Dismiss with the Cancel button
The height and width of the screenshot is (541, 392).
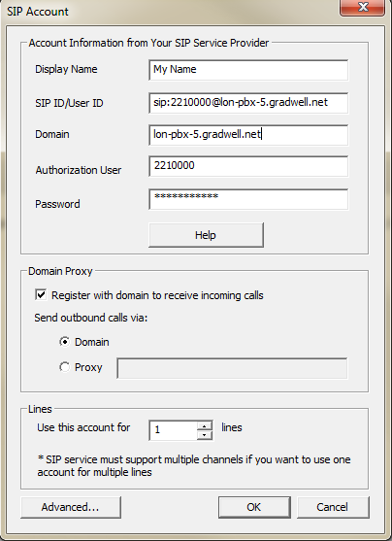coord(333,507)
